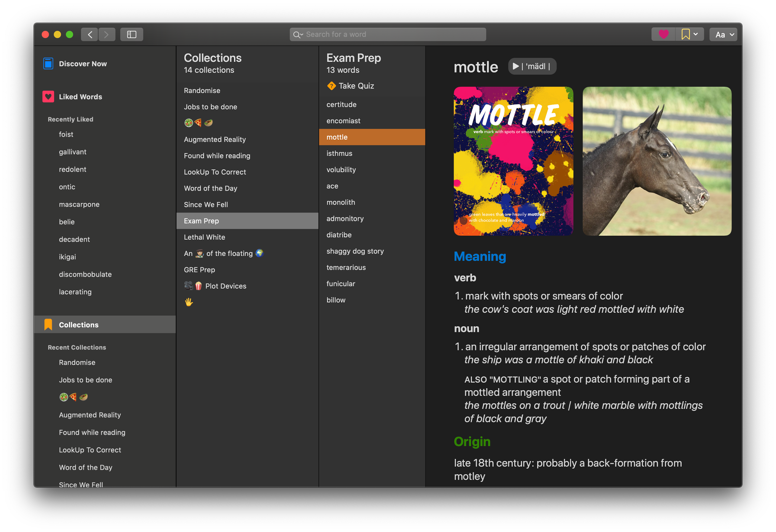
Task: Click the orange Collections bookmark icon
Action: tap(48, 325)
